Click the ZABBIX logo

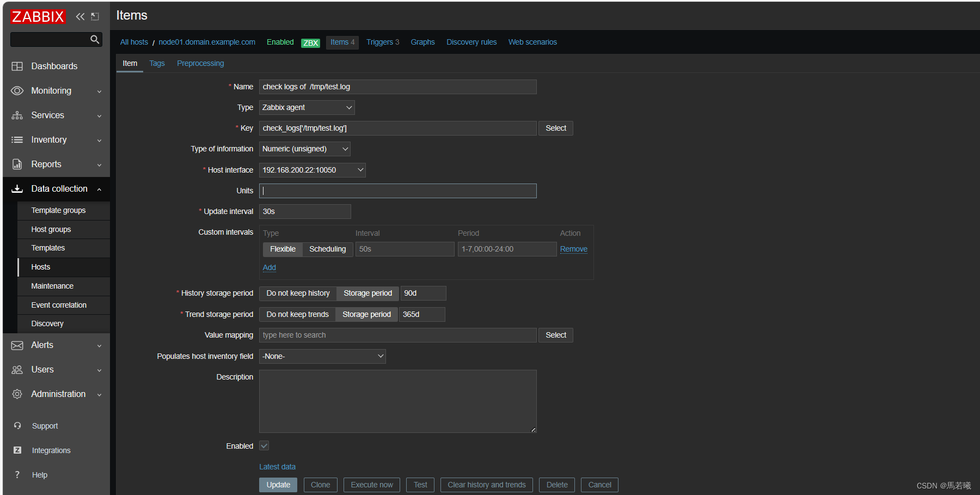(x=38, y=17)
